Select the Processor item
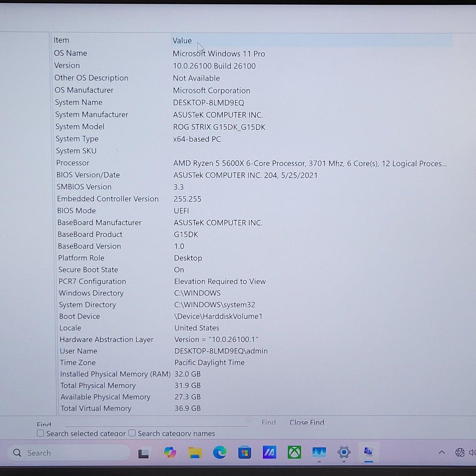 pos(73,163)
